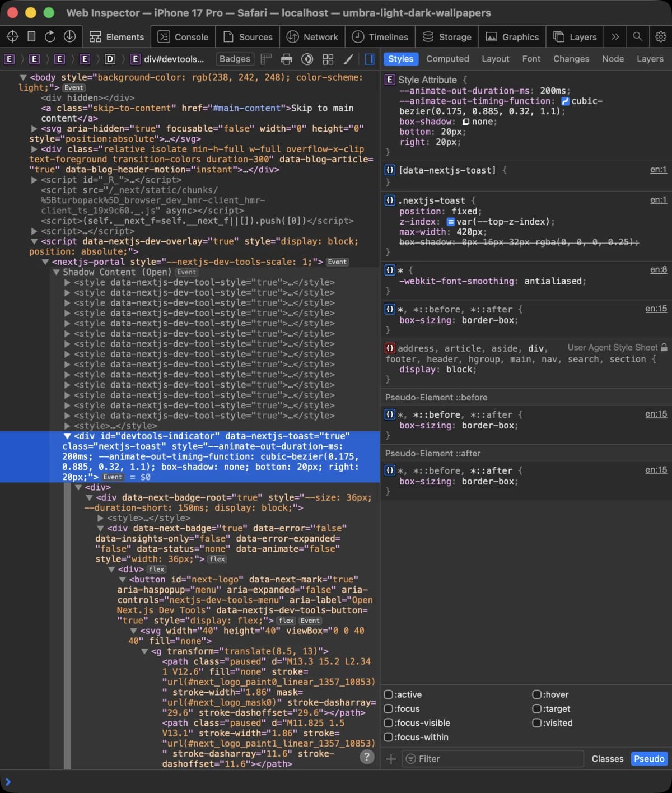Open device settings icon in toolbar
The width and height of the screenshot is (672, 793).
[31, 36]
